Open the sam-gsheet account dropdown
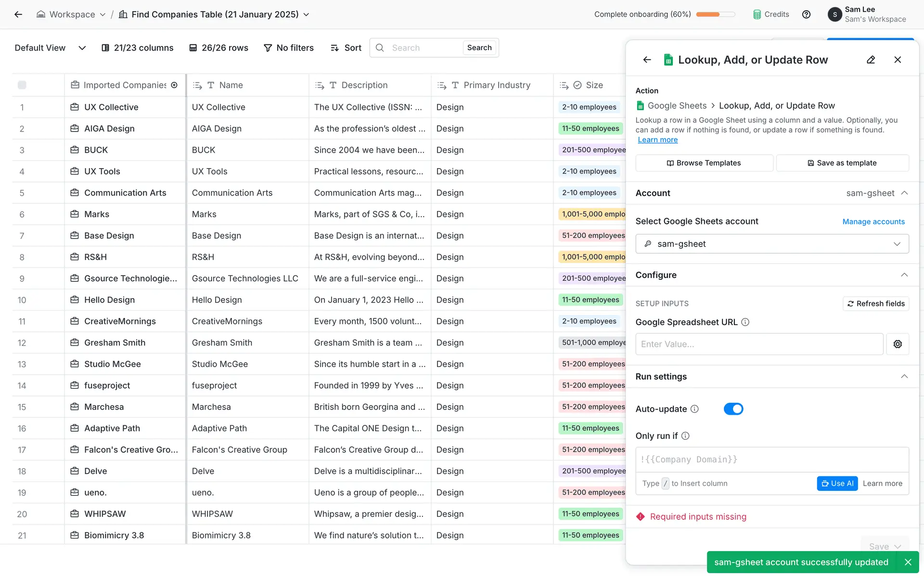 click(x=772, y=244)
